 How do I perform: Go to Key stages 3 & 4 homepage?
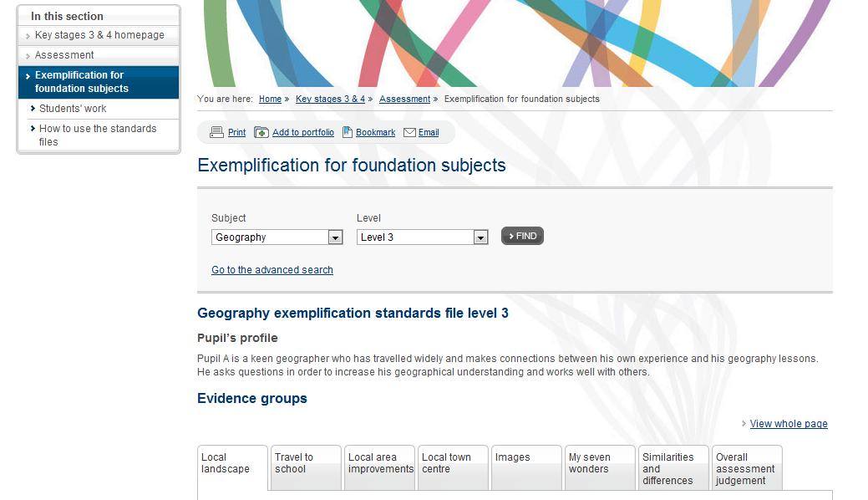pos(99,35)
